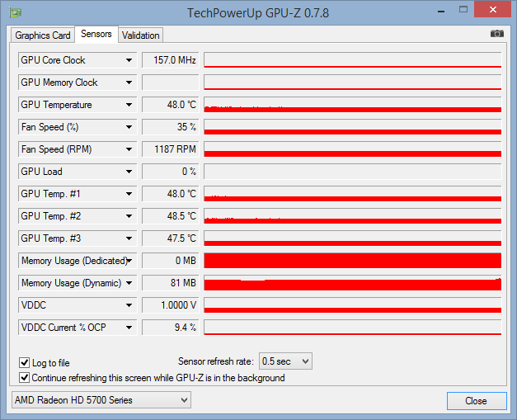The image size is (517, 420).
Task: Open the Validation tab
Action: coord(141,35)
